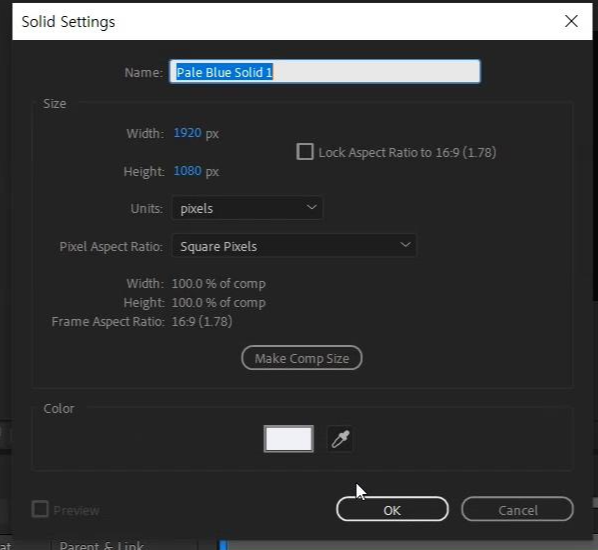Open the Units dropdown showing pixels
598x550 pixels.
[x=247, y=208]
